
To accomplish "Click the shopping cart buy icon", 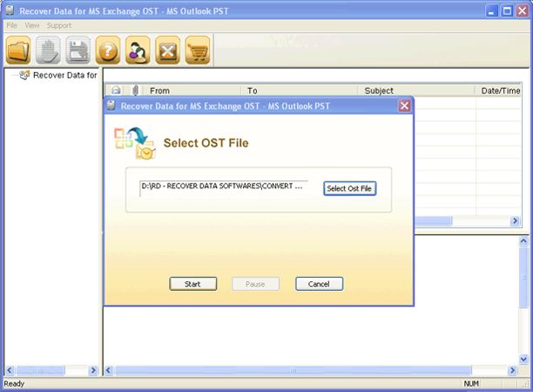I will [x=198, y=51].
